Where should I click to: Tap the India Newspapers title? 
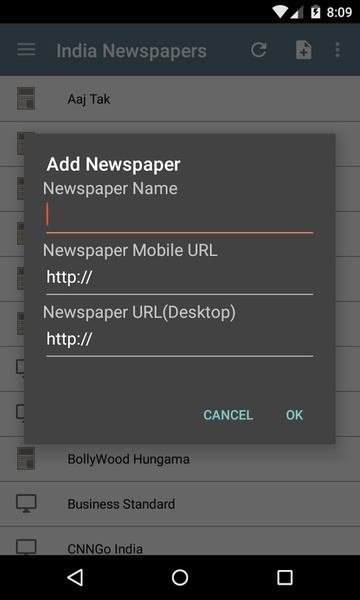click(132, 51)
